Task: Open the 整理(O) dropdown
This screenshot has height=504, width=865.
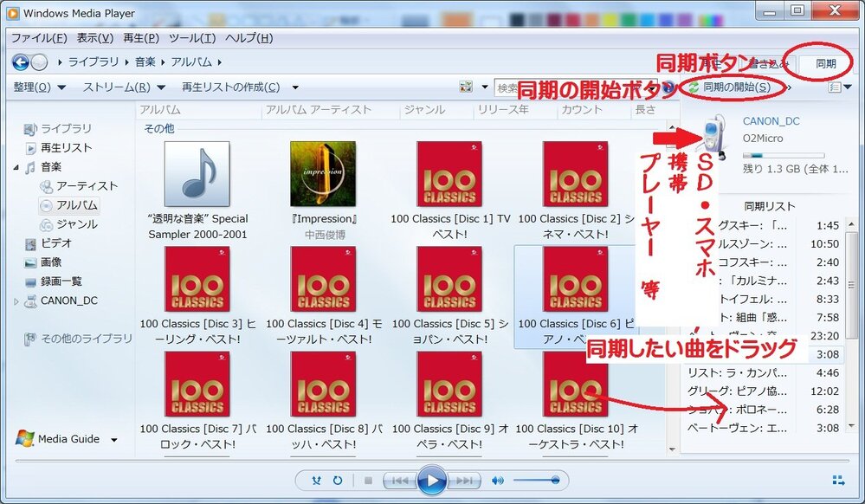Action: tap(39, 87)
